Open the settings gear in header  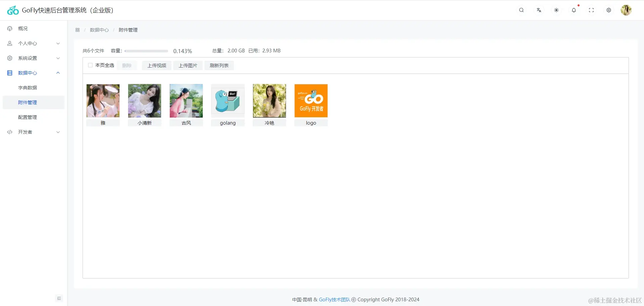click(608, 10)
